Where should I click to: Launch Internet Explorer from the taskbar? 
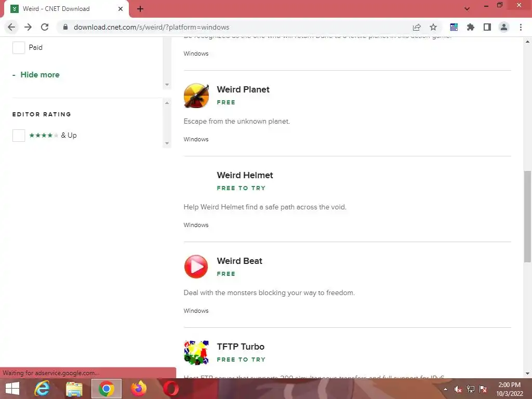(42, 389)
